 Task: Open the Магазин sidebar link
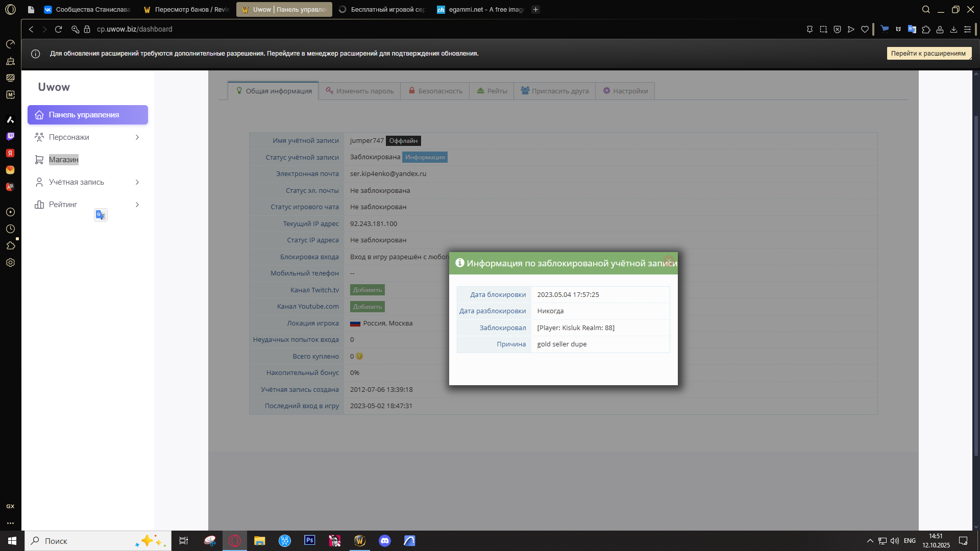pyautogui.click(x=63, y=160)
